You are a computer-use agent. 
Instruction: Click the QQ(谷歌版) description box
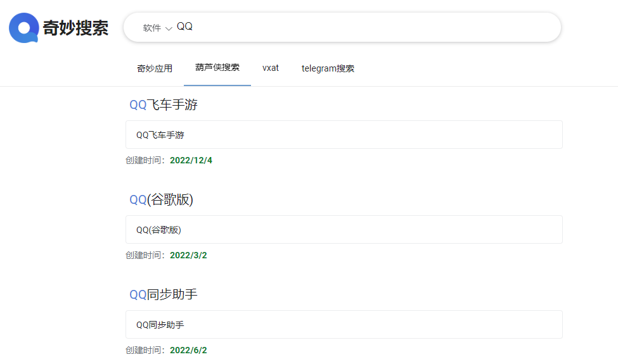coord(344,229)
